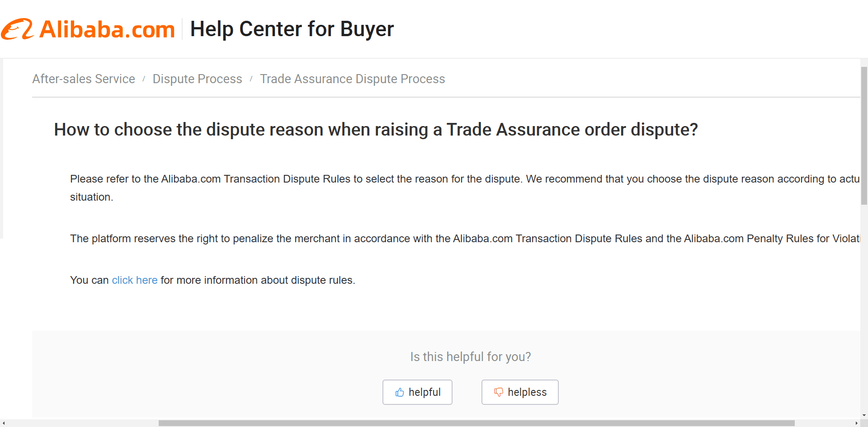
Task: Click the horizontal scrollbar thumb
Action: point(476,423)
